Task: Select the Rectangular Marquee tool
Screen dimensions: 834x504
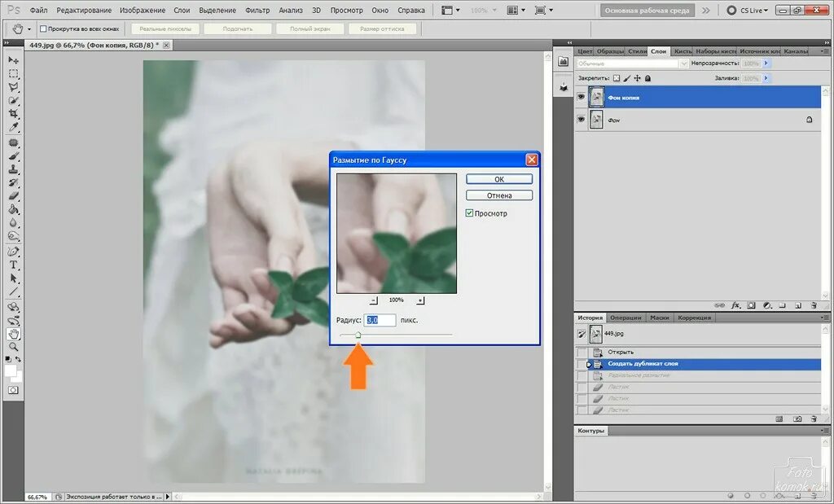Action: pyautogui.click(x=13, y=73)
